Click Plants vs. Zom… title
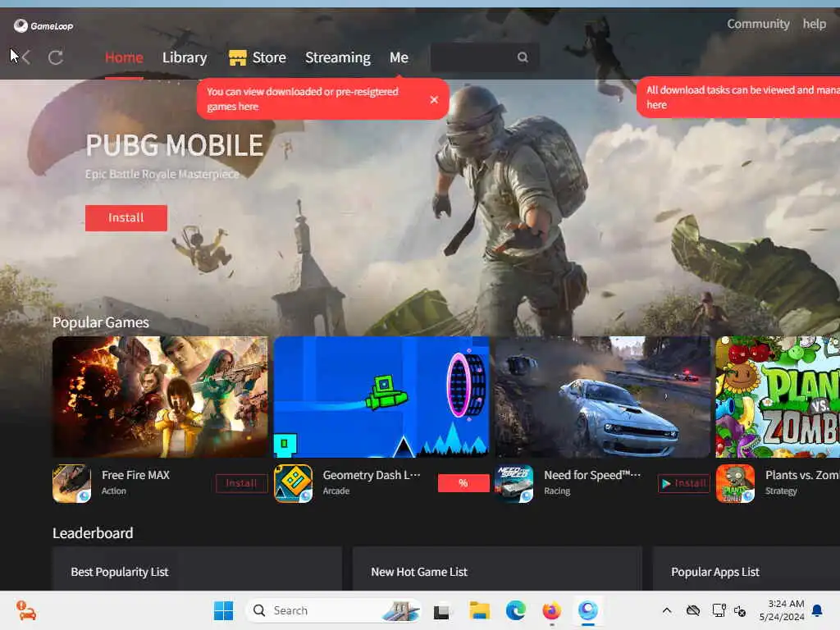840x630 pixels. click(802, 475)
